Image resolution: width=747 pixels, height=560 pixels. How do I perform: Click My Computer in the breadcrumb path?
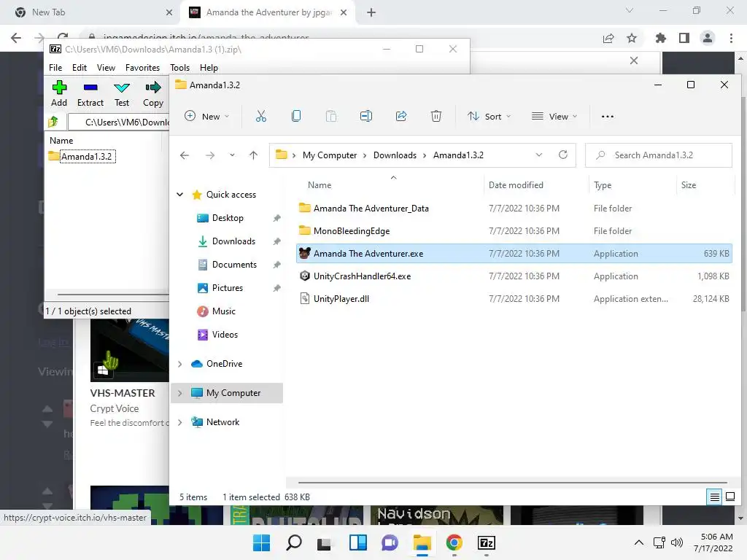330,155
